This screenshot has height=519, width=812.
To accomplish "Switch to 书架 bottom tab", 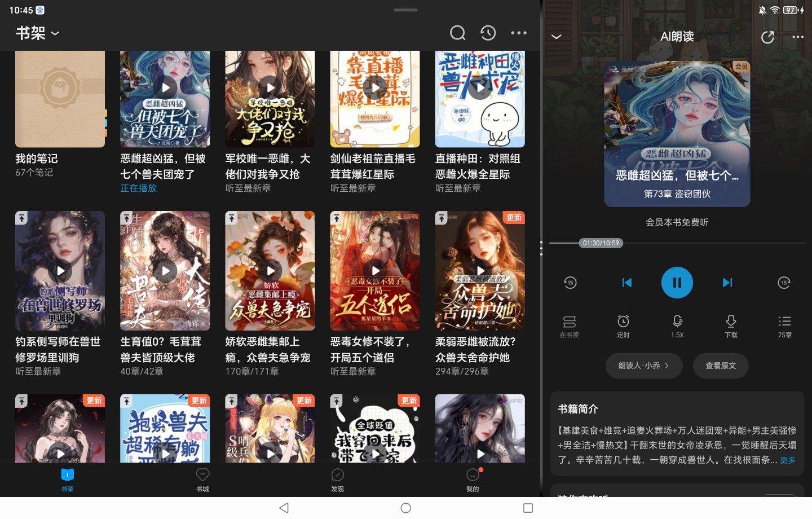I will (68, 480).
